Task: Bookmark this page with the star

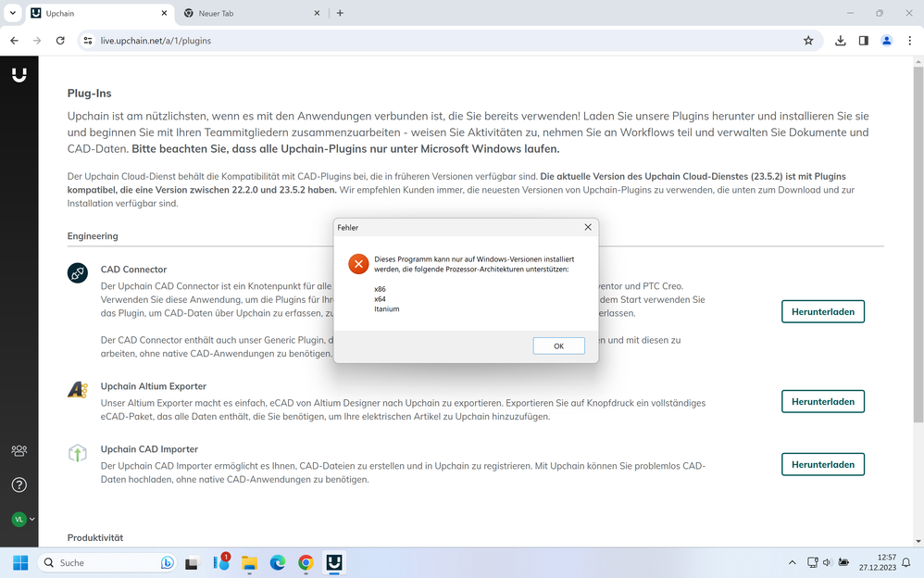Action: pyautogui.click(x=808, y=41)
